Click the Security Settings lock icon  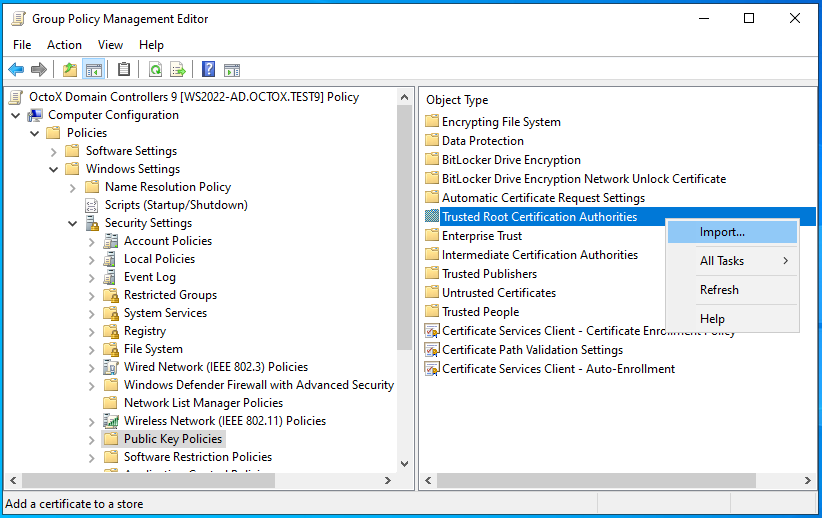coord(92,223)
